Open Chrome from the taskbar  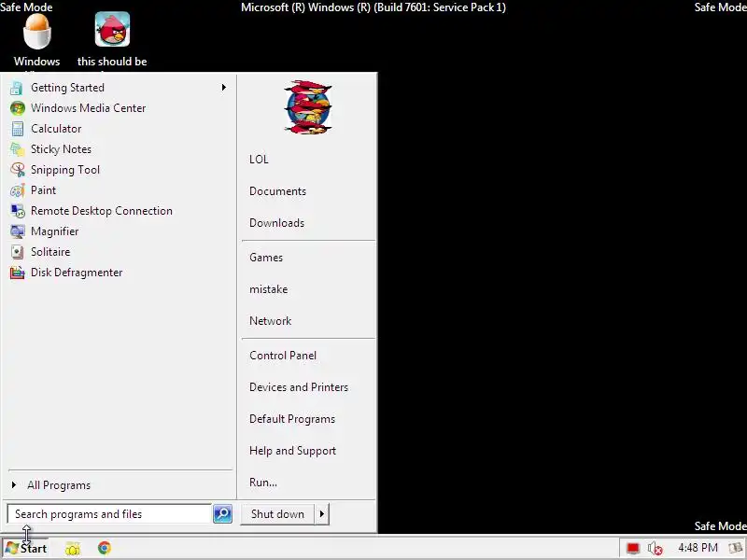[105, 548]
